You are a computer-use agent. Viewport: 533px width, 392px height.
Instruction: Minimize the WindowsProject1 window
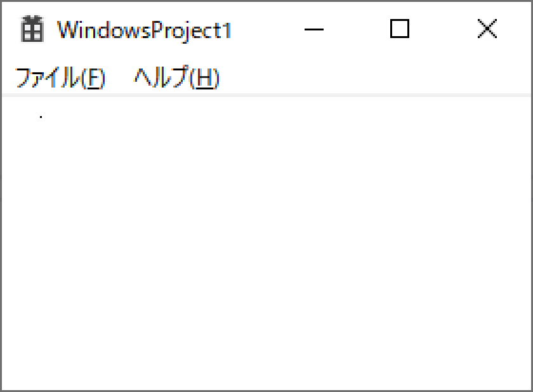[313, 29]
